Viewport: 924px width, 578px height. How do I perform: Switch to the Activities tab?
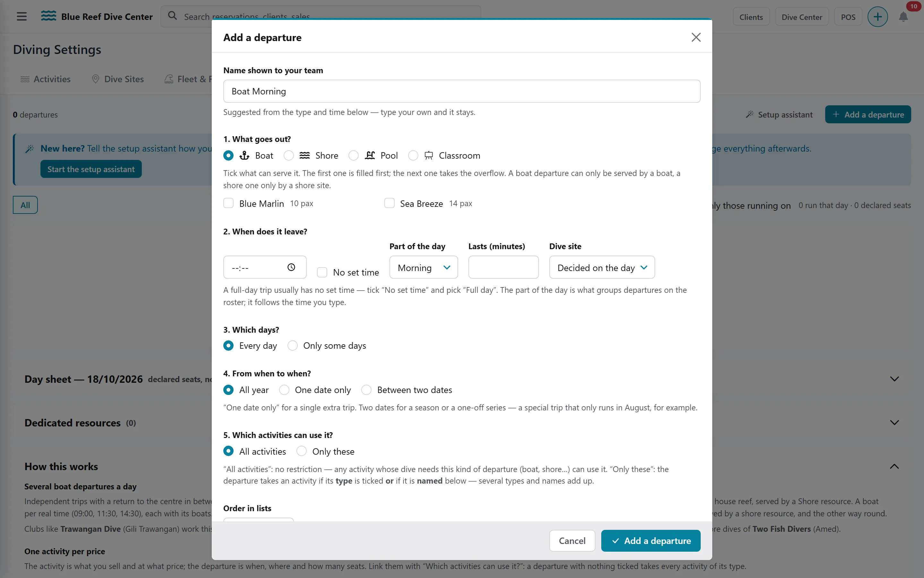46,79
